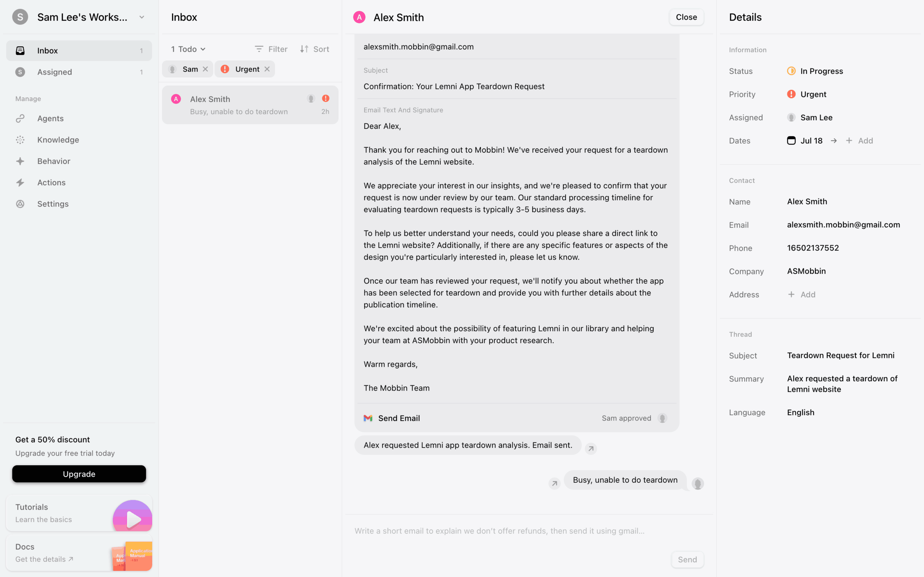The height and width of the screenshot is (577, 924).
Task: Expand the Sam Lee's Workspace switcher
Action: [142, 17]
